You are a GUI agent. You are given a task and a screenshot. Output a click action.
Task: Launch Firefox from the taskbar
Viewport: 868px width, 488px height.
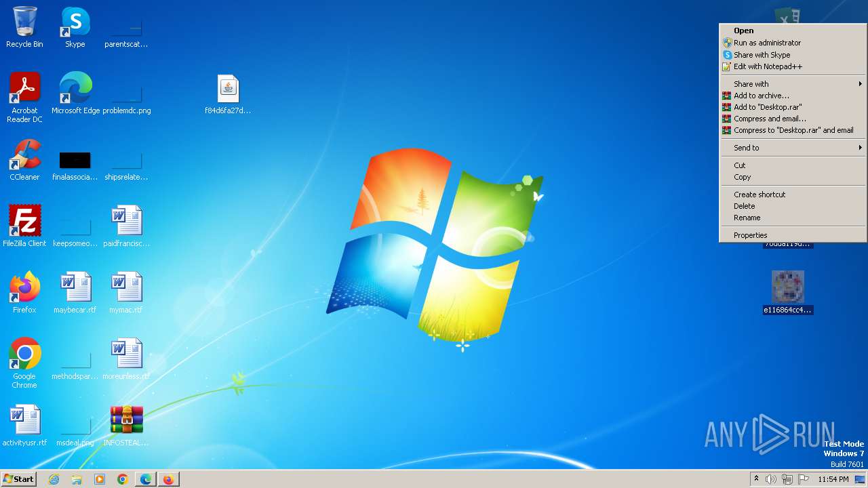168,479
